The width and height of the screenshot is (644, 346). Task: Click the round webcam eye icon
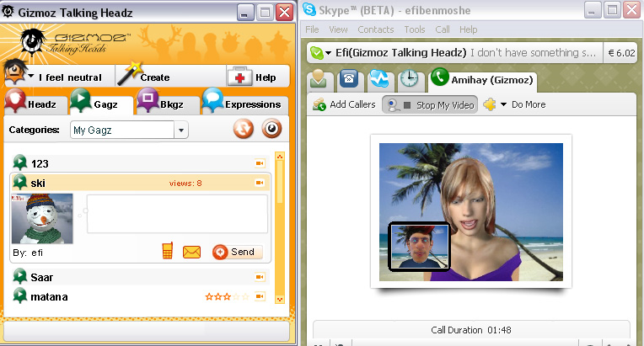(x=271, y=129)
